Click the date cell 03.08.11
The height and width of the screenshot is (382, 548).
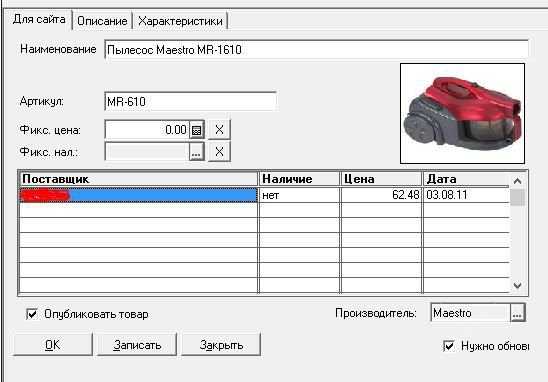click(466, 195)
